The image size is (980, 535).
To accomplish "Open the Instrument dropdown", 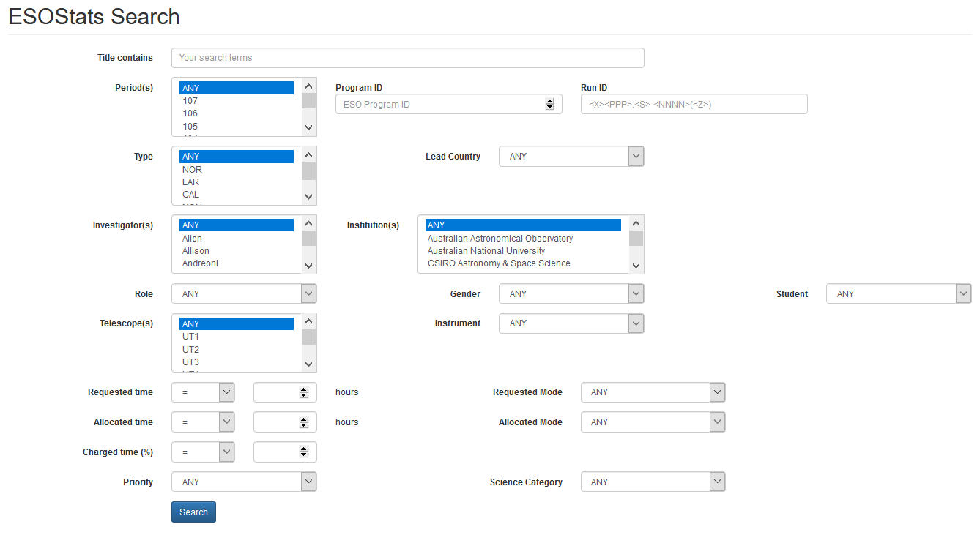I will [x=571, y=323].
